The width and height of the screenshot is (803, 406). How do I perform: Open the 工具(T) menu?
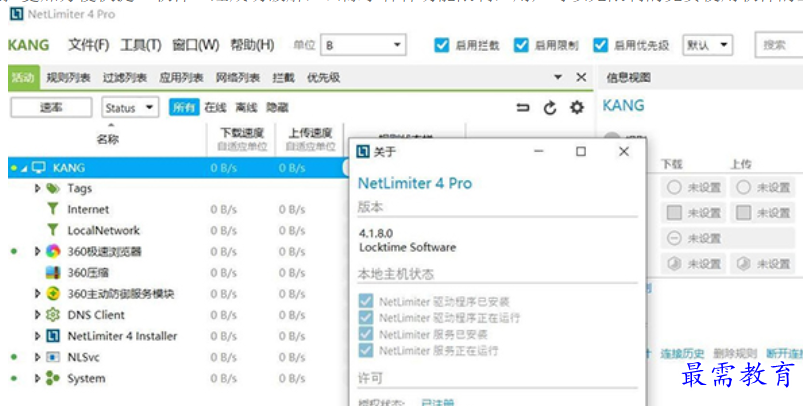[x=141, y=45]
